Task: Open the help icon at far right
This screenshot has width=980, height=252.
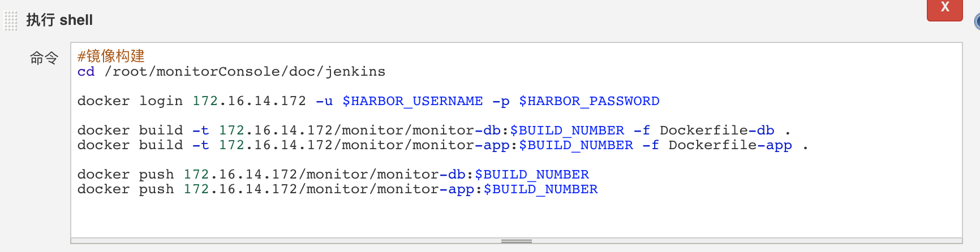Action: coord(977,21)
